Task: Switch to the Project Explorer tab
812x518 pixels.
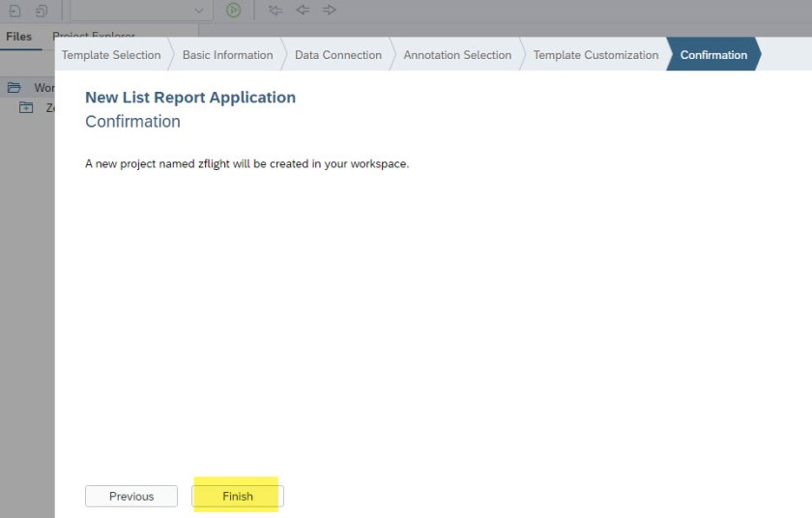Action: 93,37
